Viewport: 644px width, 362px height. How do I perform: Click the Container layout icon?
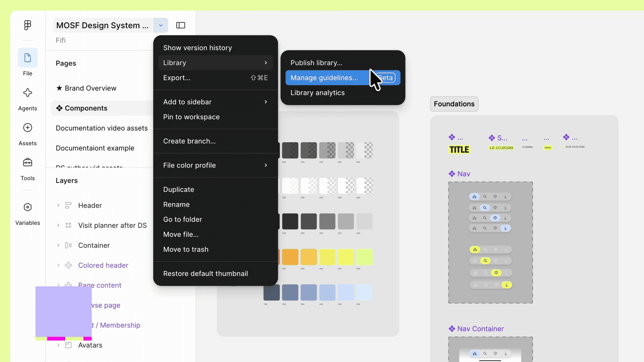coord(68,245)
